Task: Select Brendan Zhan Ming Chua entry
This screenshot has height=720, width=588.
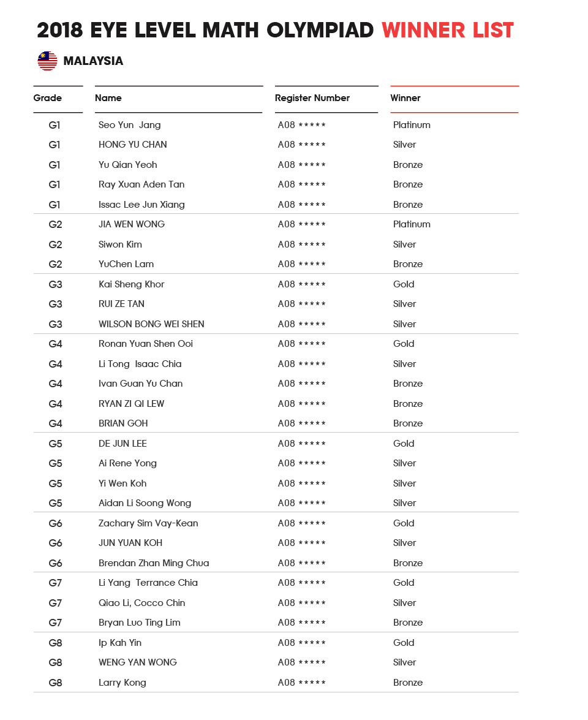Action: (x=154, y=563)
